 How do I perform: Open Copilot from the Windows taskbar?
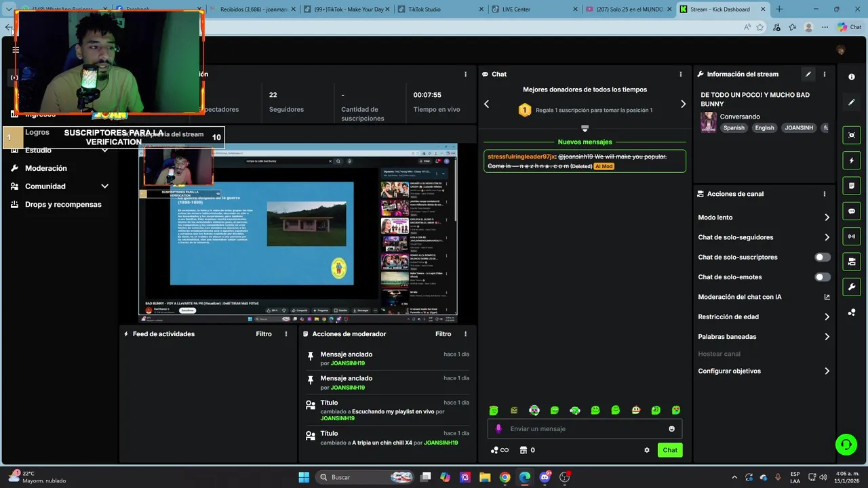point(445,477)
